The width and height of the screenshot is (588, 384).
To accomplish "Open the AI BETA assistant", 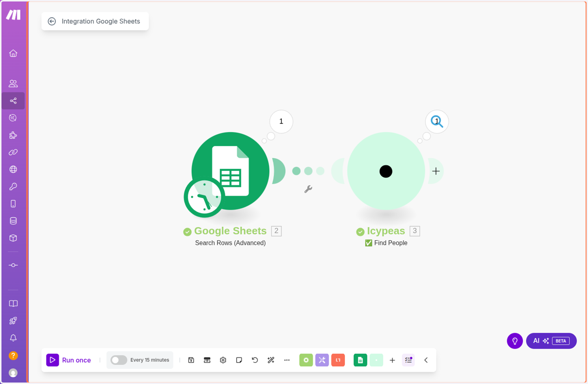I will click(x=551, y=341).
